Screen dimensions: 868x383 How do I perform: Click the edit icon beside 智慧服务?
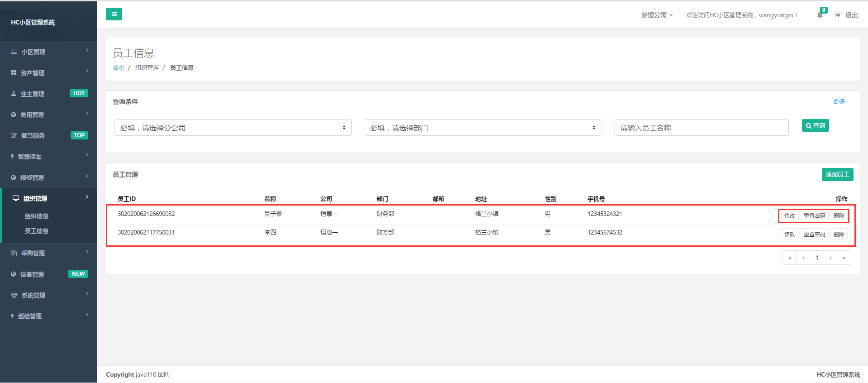pyautogui.click(x=14, y=135)
